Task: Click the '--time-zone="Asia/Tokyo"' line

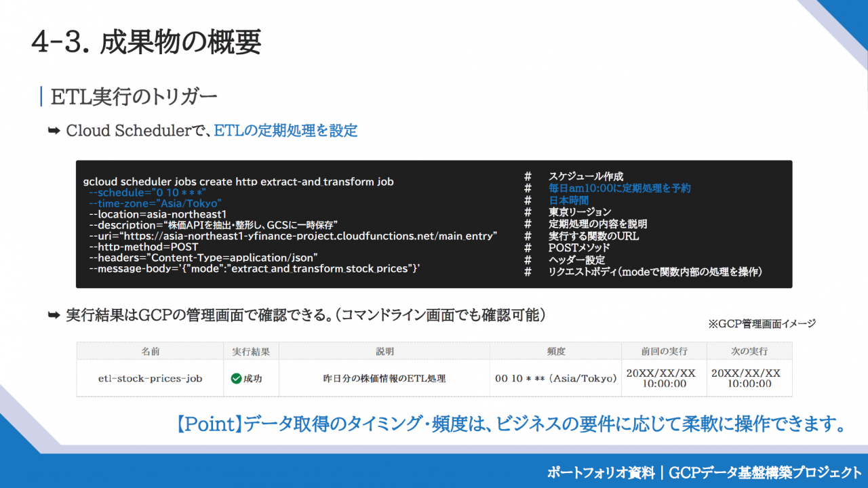Action: click(155, 203)
